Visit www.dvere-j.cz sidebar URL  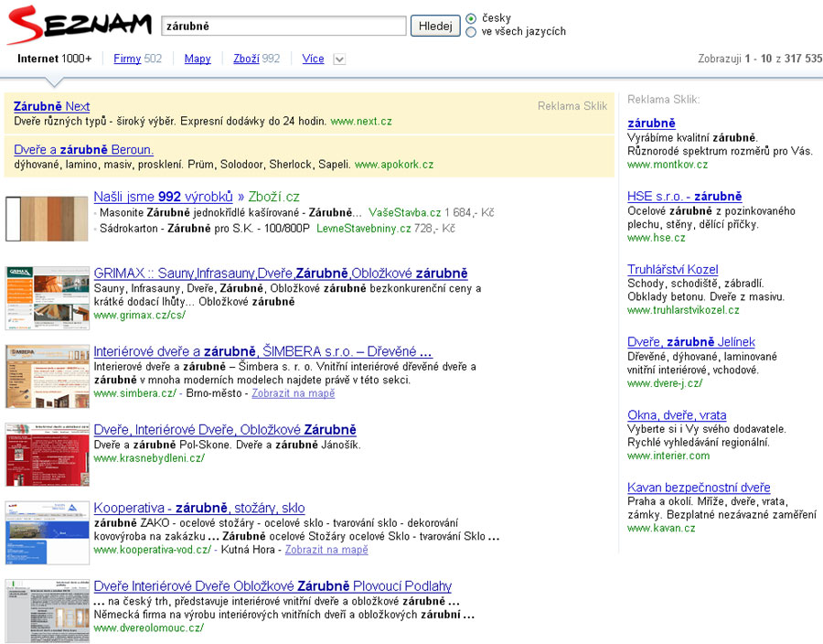(x=665, y=383)
